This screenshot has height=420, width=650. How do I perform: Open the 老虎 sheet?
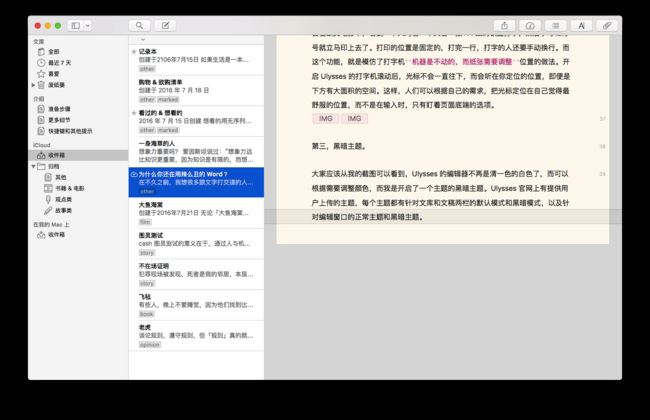pos(196,336)
